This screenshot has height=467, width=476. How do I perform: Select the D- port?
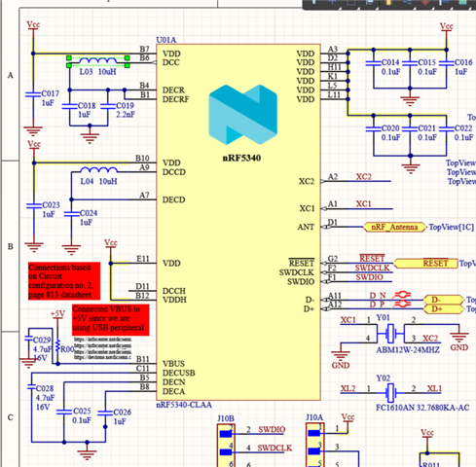coord(444,300)
